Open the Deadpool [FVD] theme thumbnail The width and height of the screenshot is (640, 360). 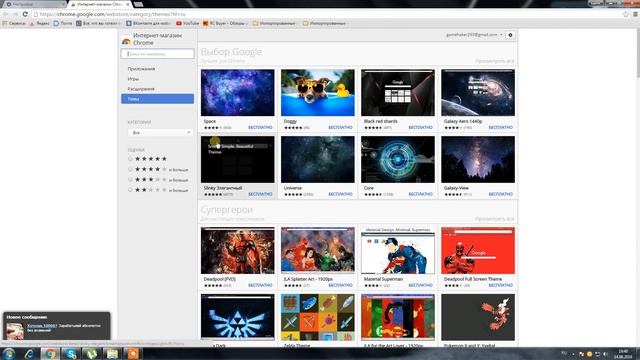tap(238, 251)
